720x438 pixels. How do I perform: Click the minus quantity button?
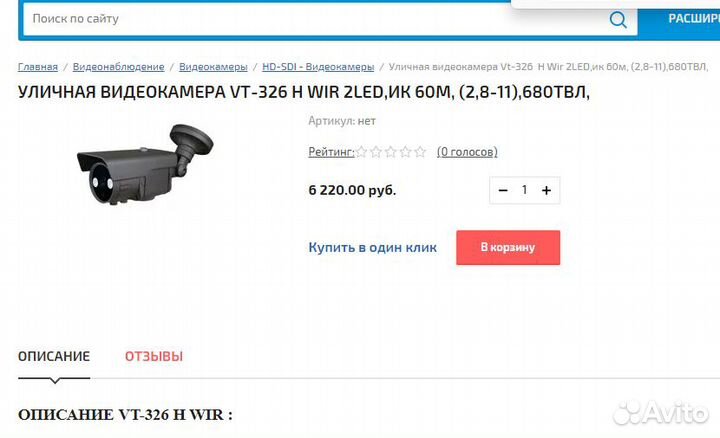click(503, 190)
